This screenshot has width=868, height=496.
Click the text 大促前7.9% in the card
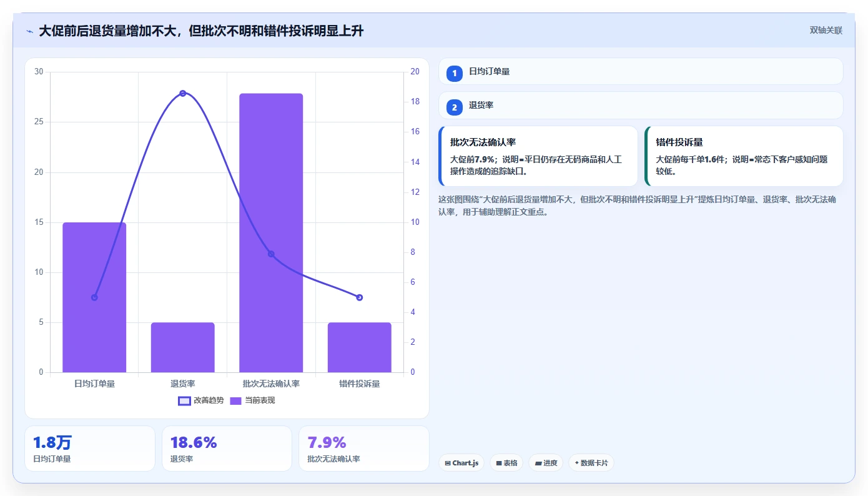click(471, 159)
